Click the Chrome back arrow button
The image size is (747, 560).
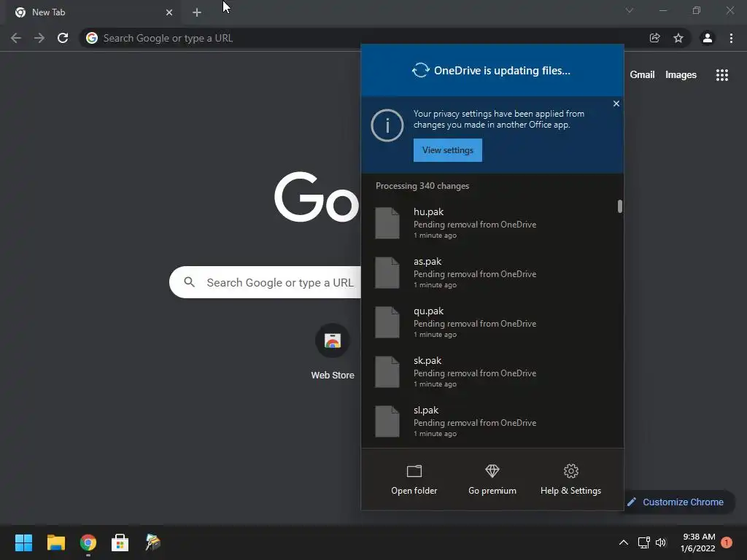point(16,38)
